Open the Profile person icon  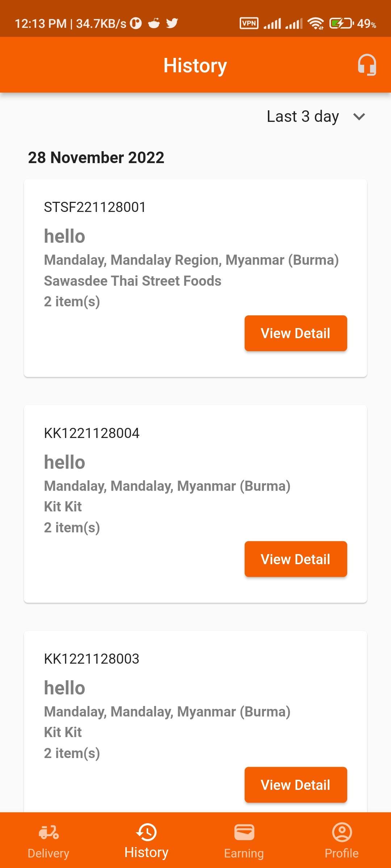tap(342, 832)
